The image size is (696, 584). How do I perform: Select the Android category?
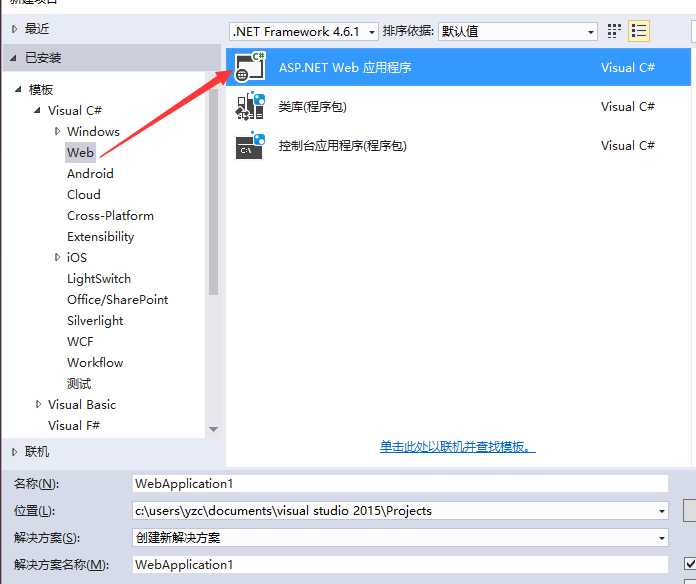tap(90, 174)
